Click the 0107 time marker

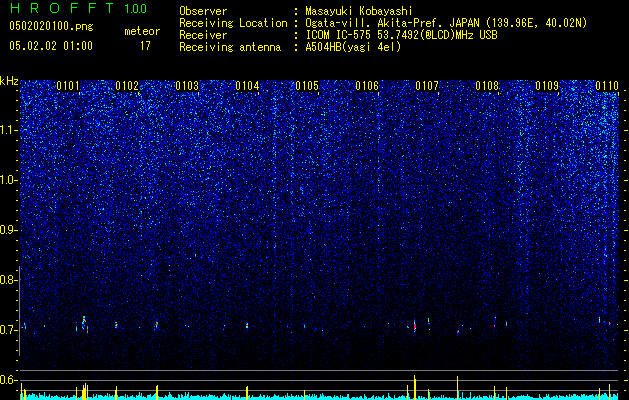427,85
